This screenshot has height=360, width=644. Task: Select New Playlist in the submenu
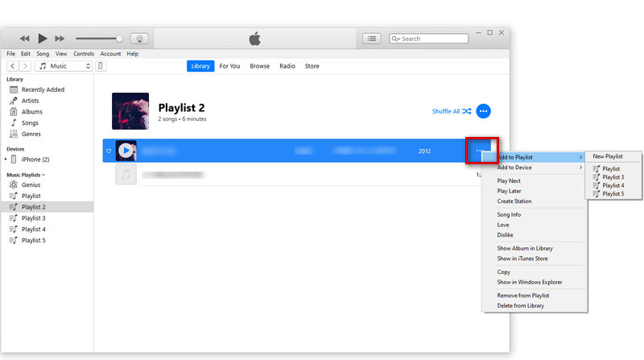(608, 156)
